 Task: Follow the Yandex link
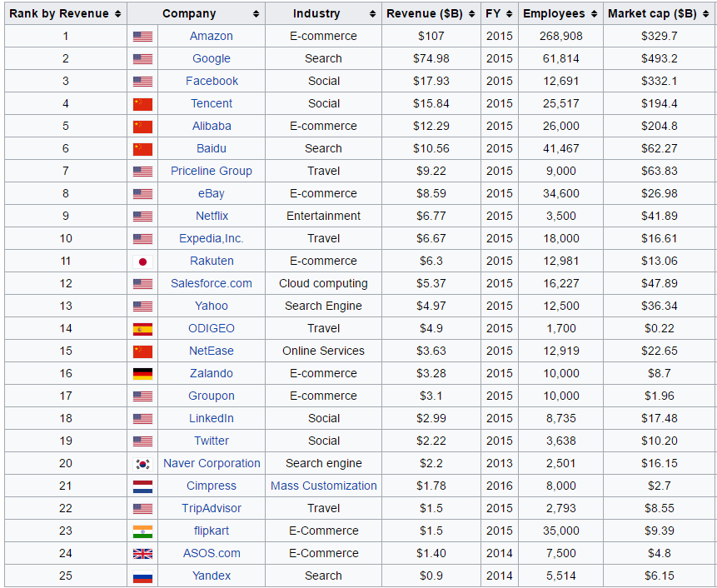(x=212, y=576)
